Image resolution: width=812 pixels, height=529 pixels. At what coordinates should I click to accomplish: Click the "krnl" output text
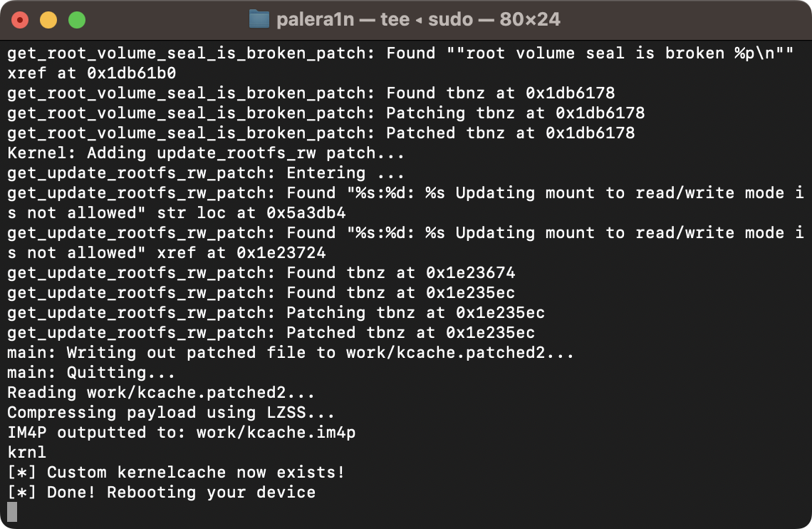point(26,452)
